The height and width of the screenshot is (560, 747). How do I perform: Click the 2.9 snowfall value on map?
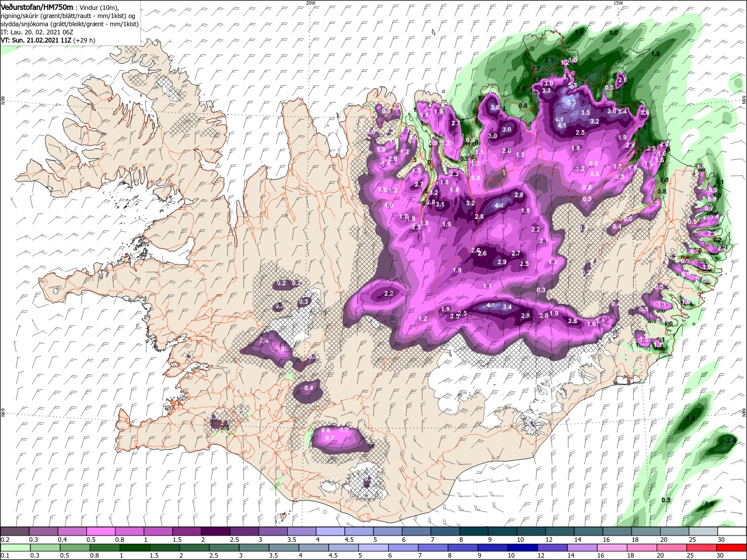pos(502,262)
